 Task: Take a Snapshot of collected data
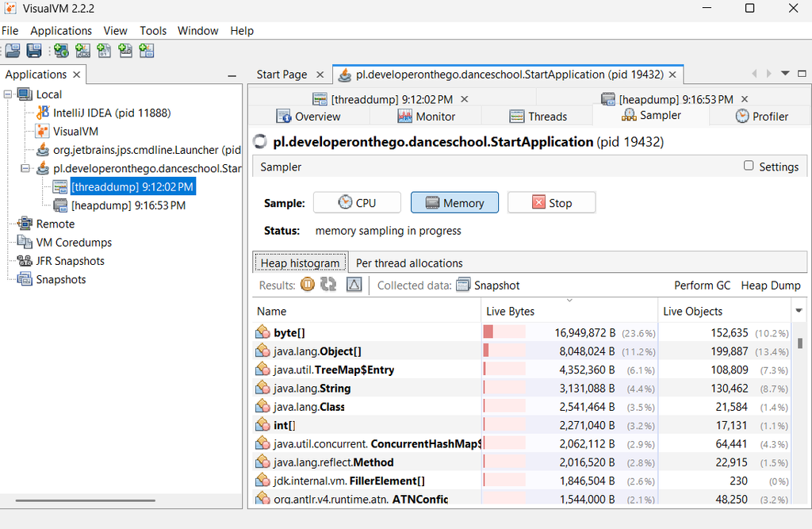click(x=488, y=286)
